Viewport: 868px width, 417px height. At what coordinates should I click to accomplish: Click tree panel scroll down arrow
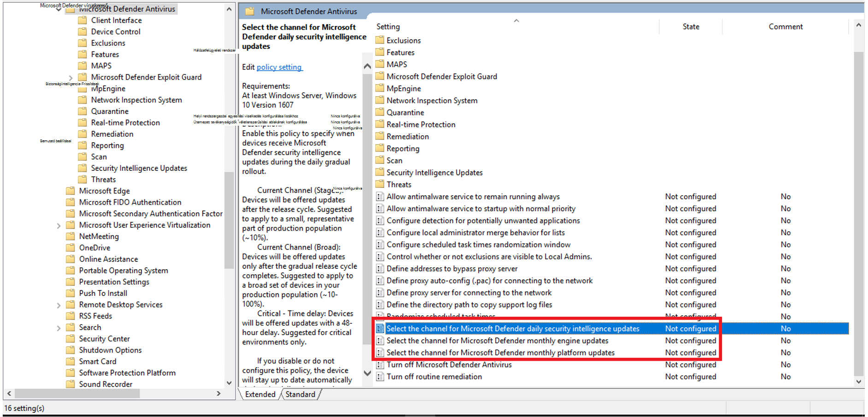229,383
